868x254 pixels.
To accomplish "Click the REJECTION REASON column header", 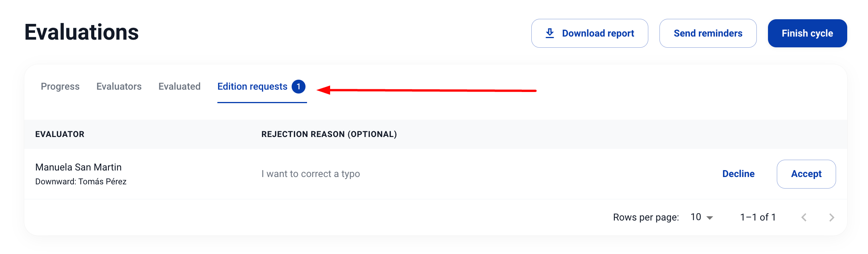I will [329, 134].
